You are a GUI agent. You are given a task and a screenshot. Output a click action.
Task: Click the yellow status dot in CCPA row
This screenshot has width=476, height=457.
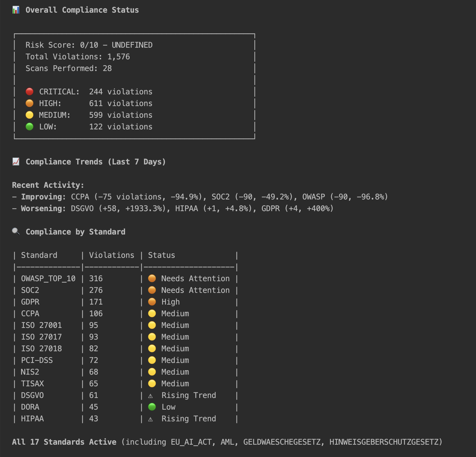[x=152, y=313]
